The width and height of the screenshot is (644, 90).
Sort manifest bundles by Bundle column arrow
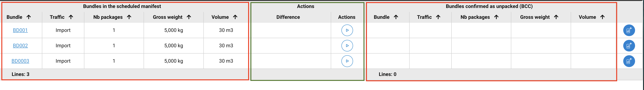(29, 17)
